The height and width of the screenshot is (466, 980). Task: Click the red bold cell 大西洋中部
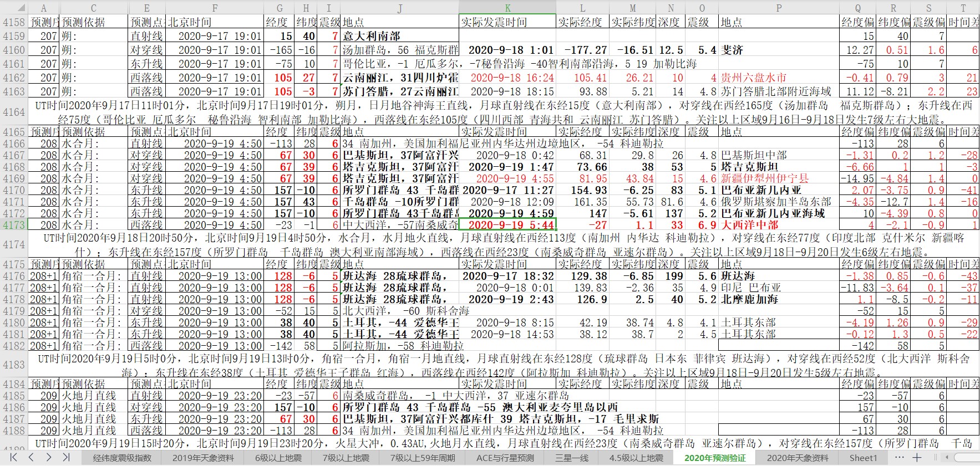779,225
